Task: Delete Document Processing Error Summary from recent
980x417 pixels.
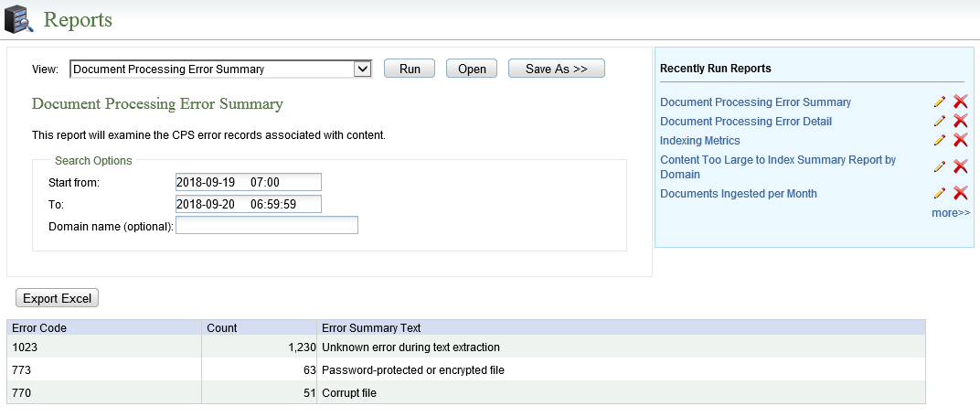Action: (x=961, y=102)
